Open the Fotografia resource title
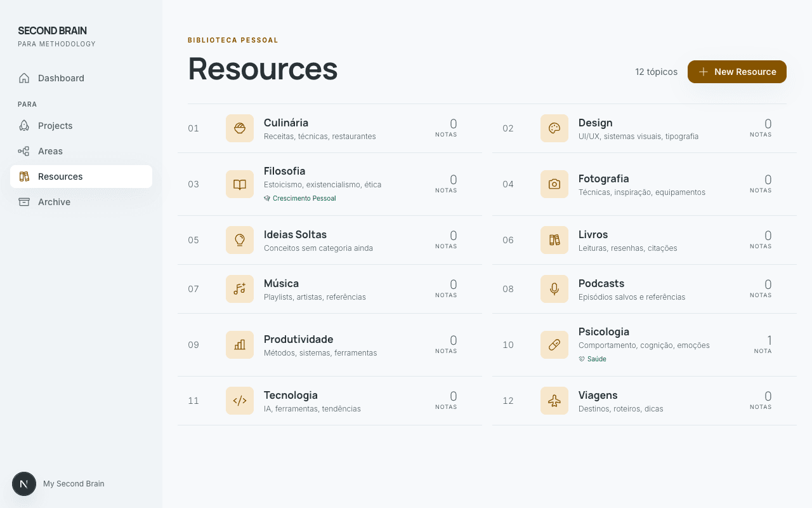This screenshot has width=812, height=508. [604, 178]
